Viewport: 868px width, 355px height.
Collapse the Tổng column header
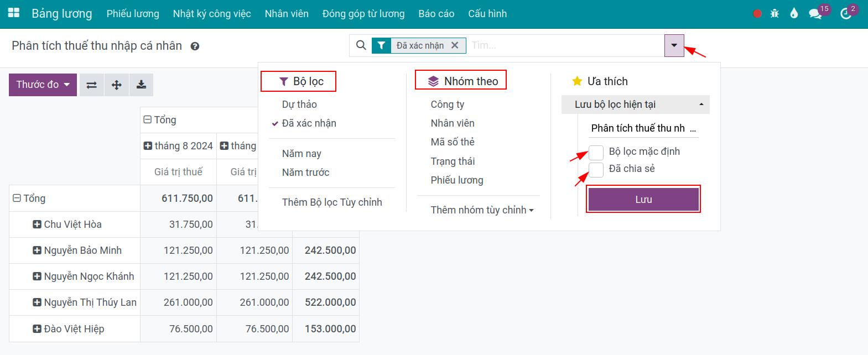(147, 120)
